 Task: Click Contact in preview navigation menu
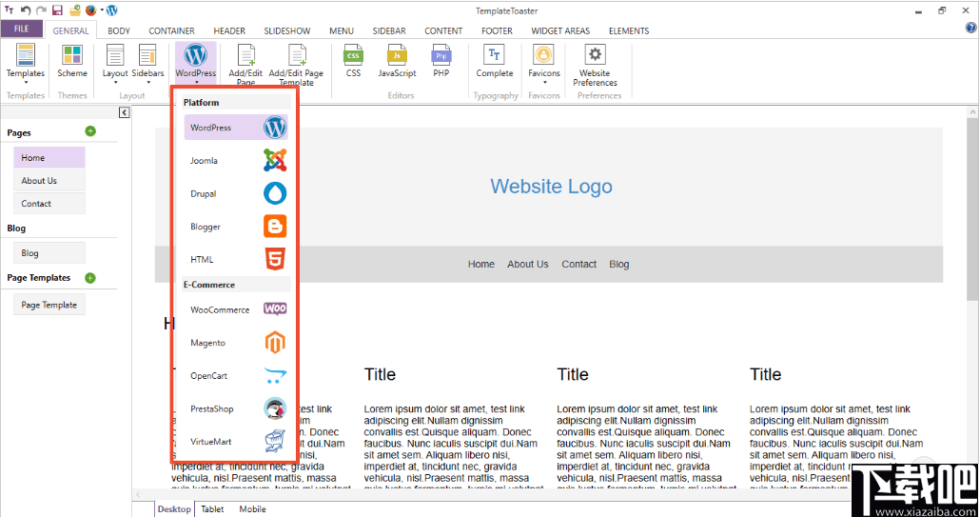tap(579, 265)
